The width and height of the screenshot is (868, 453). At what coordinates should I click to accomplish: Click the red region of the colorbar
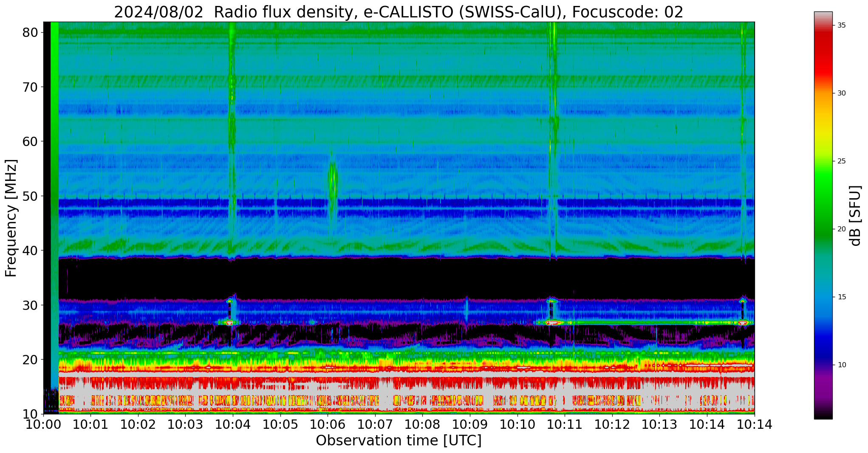(823, 55)
